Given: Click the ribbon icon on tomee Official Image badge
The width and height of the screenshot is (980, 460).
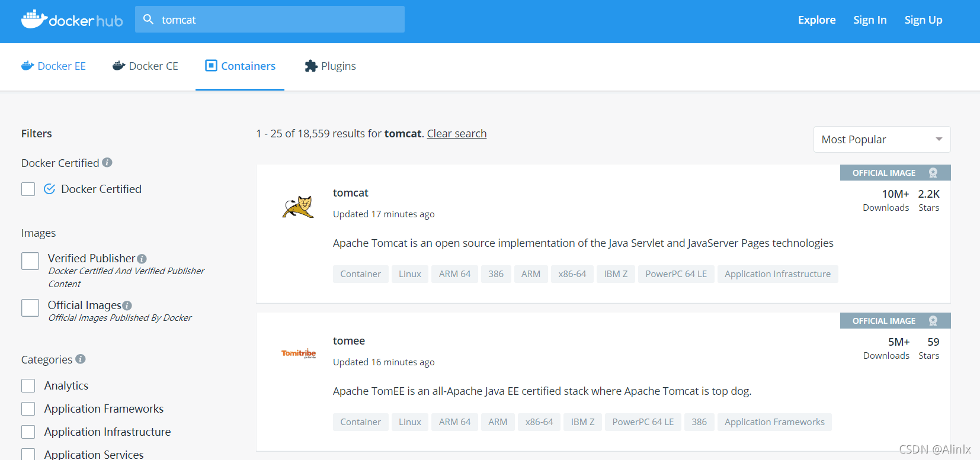Looking at the screenshot, I should click(933, 320).
